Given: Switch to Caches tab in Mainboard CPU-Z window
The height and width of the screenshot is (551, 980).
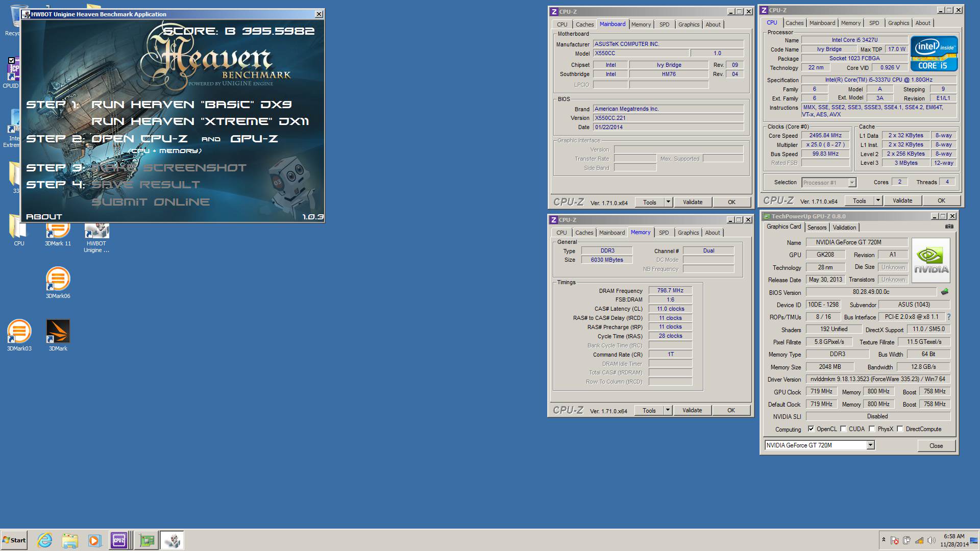Looking at the screenshot, I should tap(584, 24).
